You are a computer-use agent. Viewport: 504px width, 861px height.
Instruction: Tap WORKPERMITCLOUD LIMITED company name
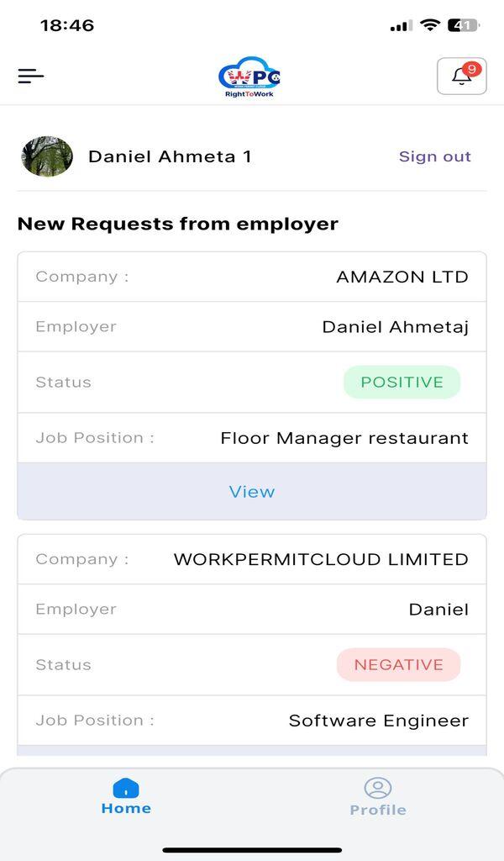click(322, 559)
